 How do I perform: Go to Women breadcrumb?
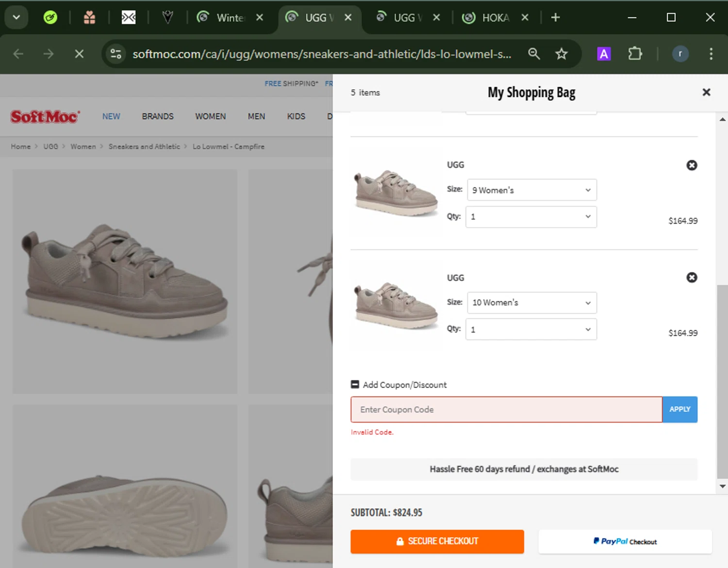[x=83, y=146]
